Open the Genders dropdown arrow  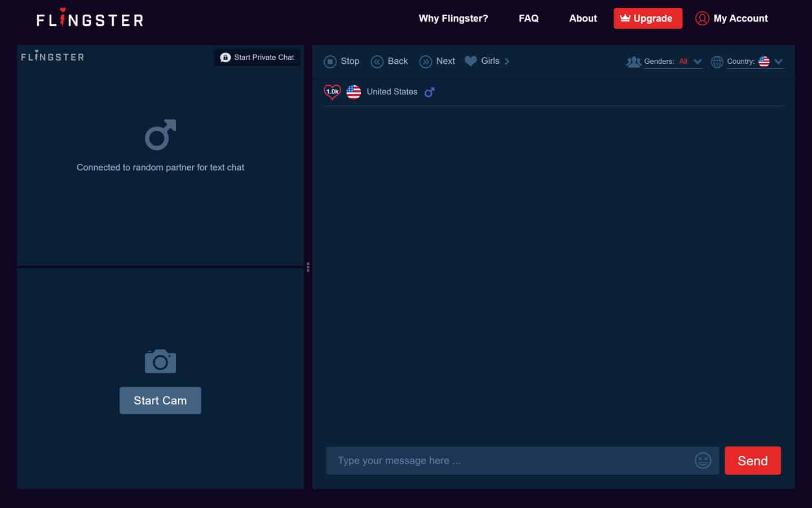click(x=698, y=62)
